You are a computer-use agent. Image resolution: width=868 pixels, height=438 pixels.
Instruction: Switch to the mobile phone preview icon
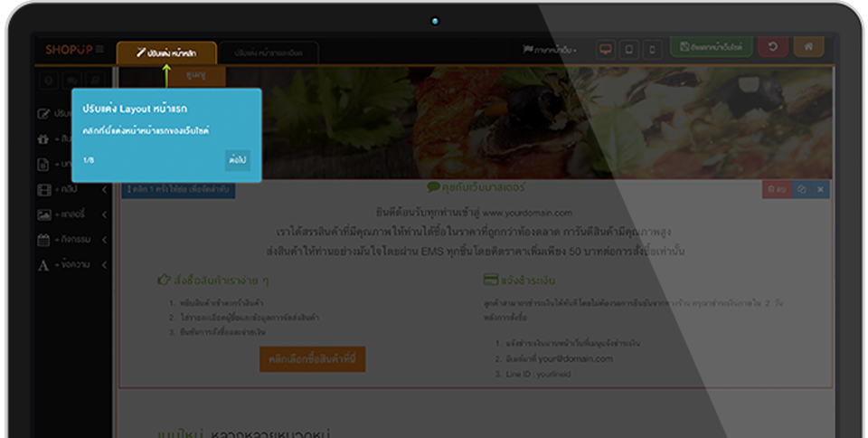click(652, 49)
